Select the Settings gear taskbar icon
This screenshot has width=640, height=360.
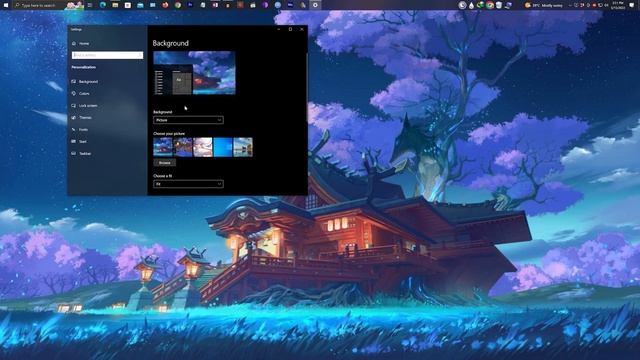click(315, 5)
